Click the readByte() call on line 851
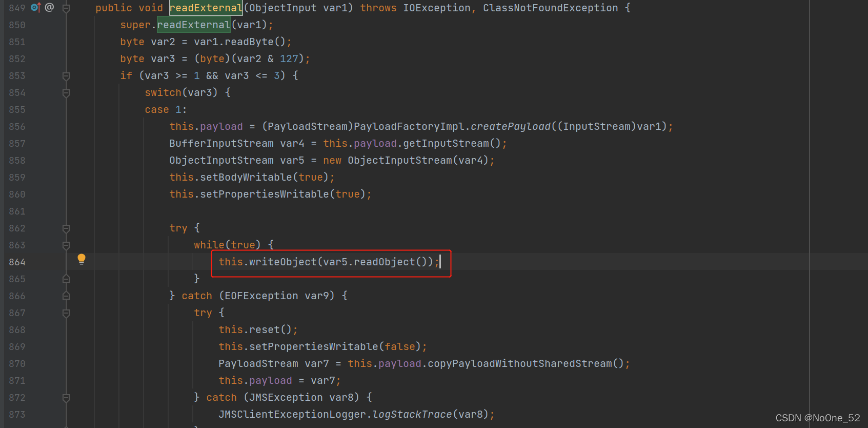868x428 pixels. (x=255, y=42)
